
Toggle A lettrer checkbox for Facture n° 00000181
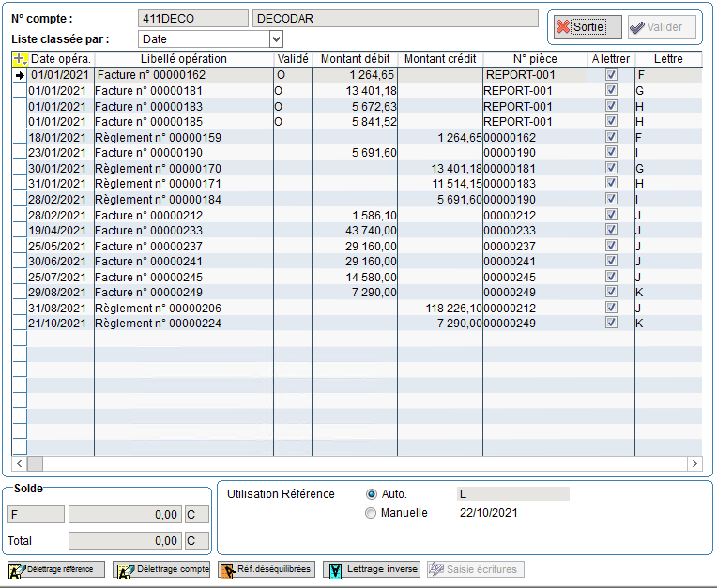pyautogui.click(x=611, y=91)
